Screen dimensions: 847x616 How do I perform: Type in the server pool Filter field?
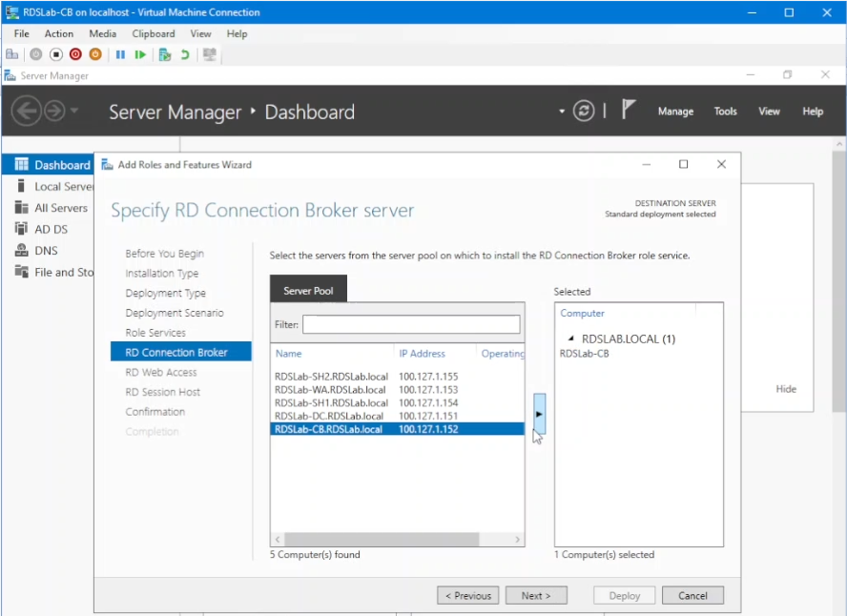(x=410, y=324)
